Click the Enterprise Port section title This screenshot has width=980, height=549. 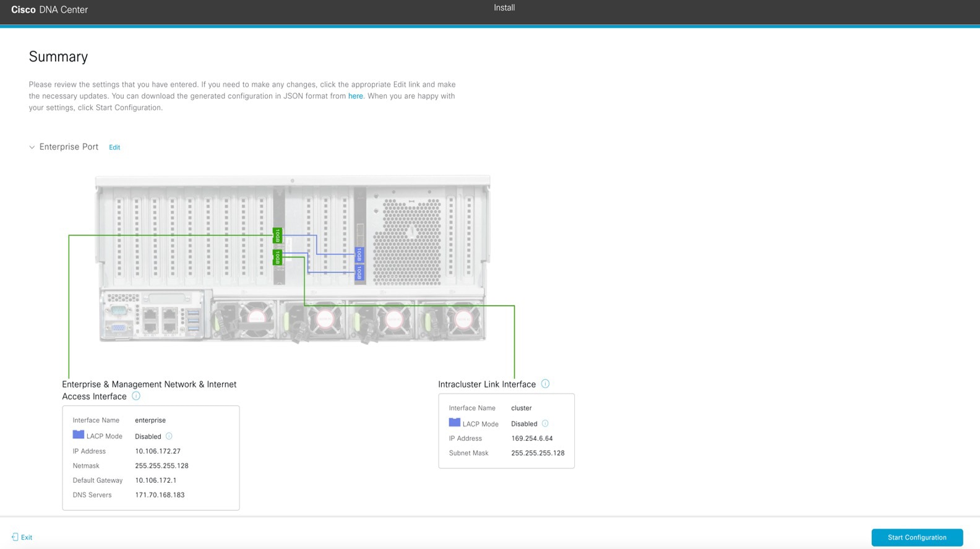pos(69,147)
